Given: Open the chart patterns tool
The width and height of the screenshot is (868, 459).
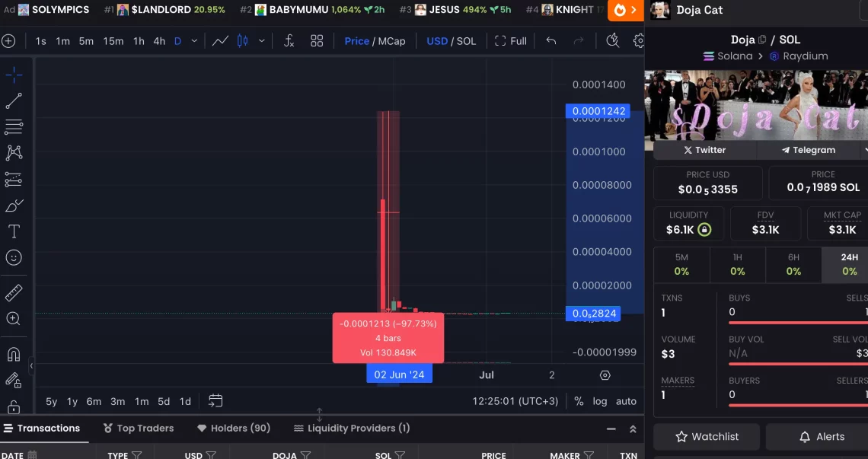Looking at the screenshot, I should pos(14,153).
